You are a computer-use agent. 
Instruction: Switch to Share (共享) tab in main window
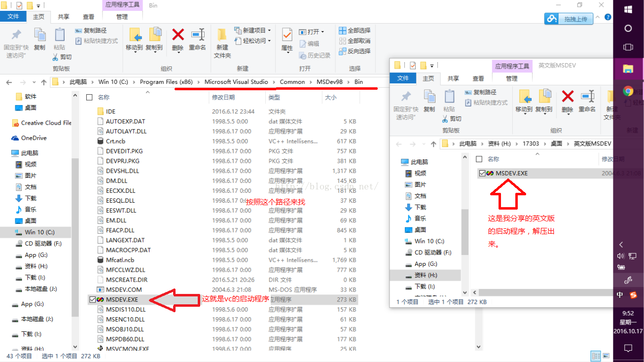point(64,17)
